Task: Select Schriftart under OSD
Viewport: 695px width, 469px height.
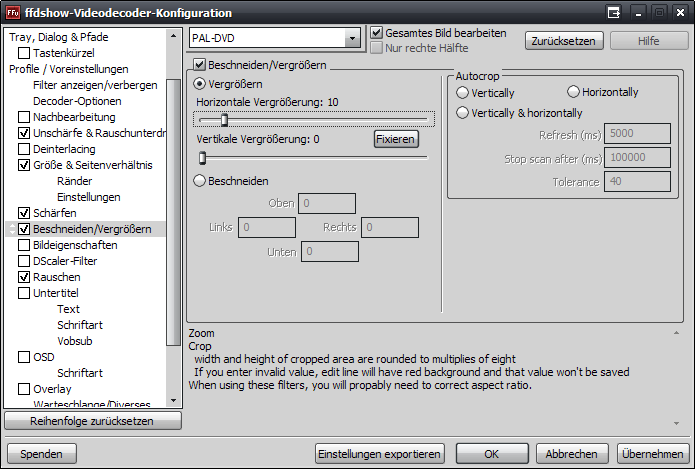Action: click(x=80, y=373)
